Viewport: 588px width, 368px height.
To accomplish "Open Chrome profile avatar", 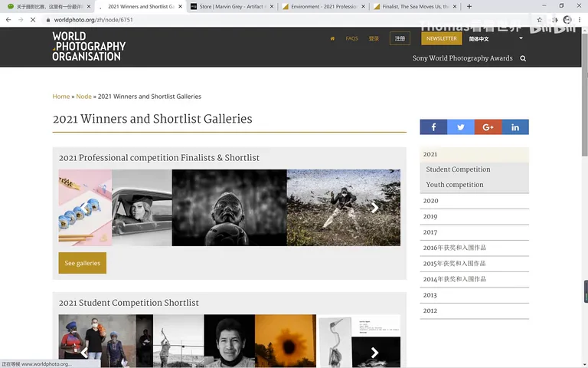I will coord(567,19).
